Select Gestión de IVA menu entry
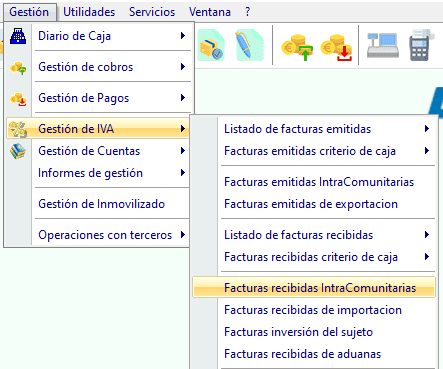This screenshot has width=443, height=369. coord(99,129)
